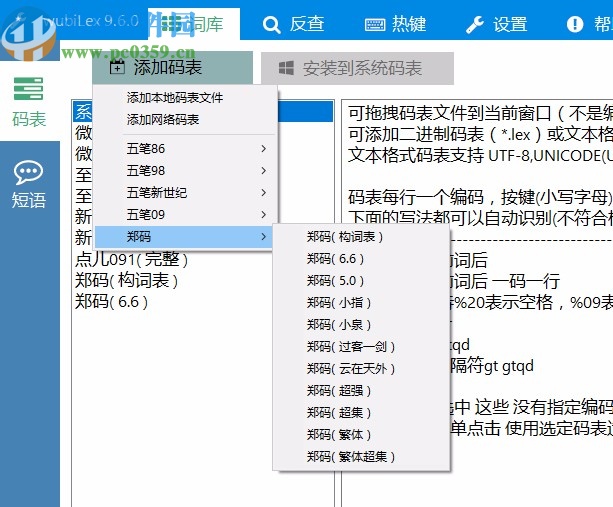Click the calendar icon on 添加码表

pos(117,67)
